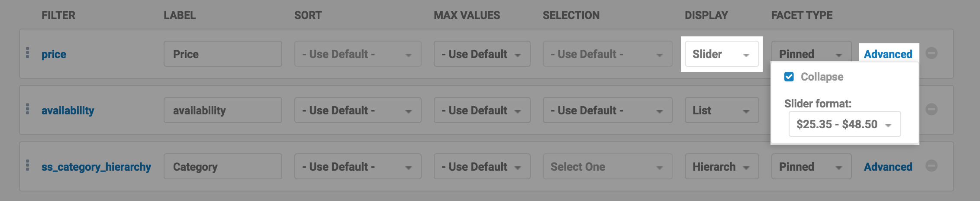Click Advanced link for ss_category_hierarchy row
The image size is (980, 201).
[888, 167]
